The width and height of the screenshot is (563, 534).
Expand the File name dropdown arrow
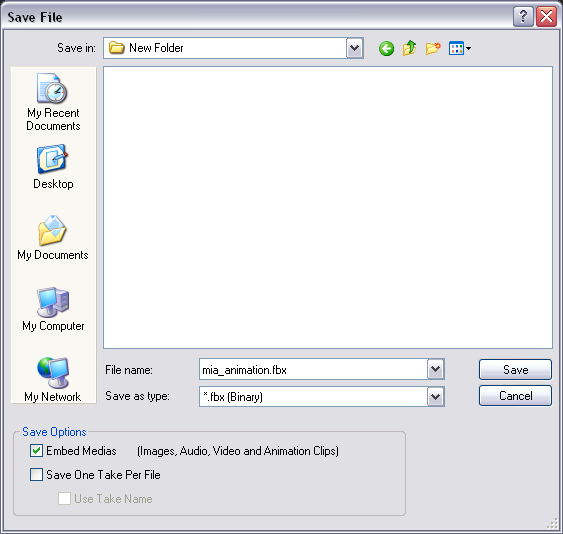pyautogui.click(x=436, y=369)
